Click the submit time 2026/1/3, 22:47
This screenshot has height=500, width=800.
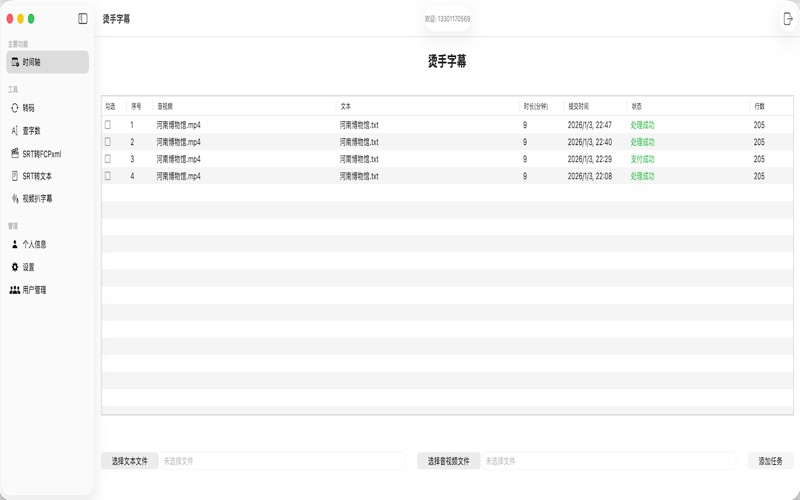point(590,125)
